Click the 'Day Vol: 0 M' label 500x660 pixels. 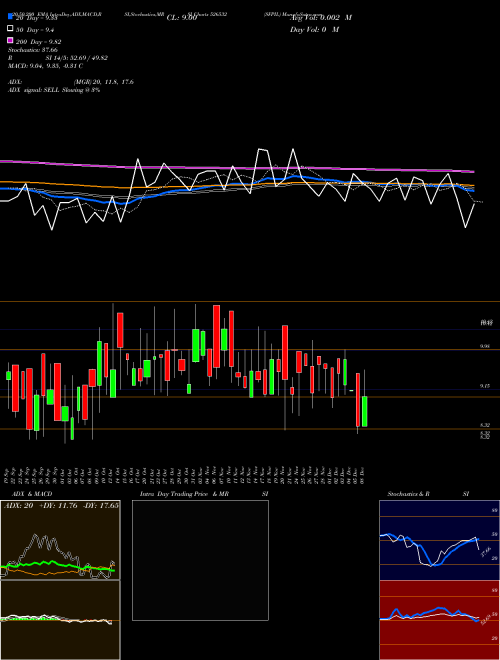tap(314, 29)
